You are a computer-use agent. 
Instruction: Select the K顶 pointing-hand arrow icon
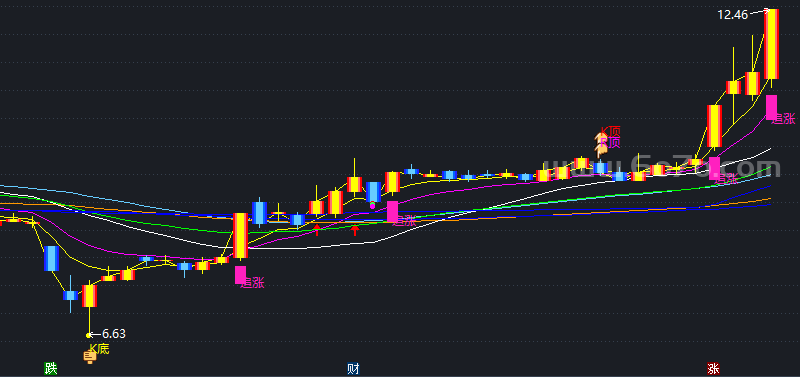pos(600,144)
